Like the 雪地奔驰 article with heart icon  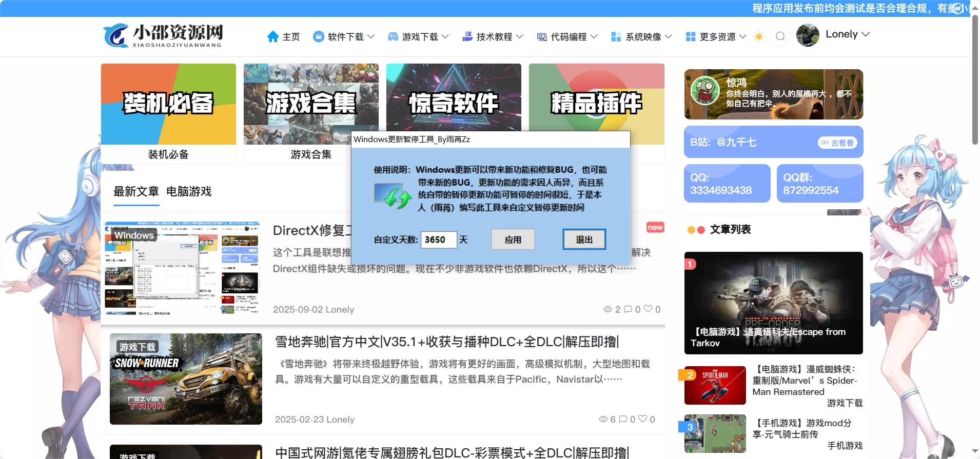pos(642,418)
